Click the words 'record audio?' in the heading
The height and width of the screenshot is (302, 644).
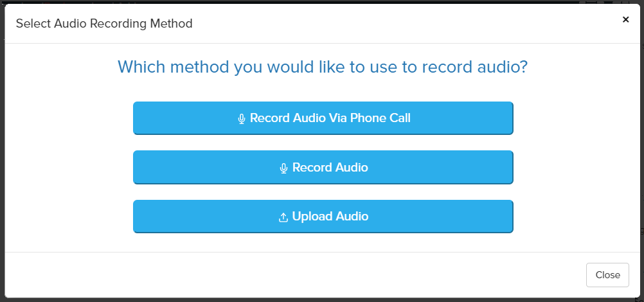pos(474,67)
